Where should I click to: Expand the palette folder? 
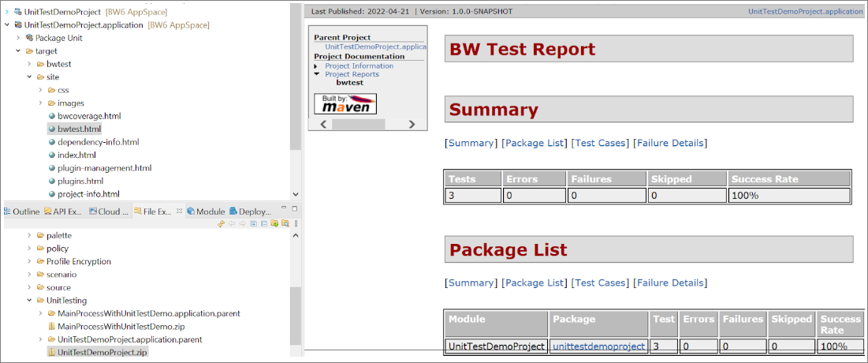29,235
